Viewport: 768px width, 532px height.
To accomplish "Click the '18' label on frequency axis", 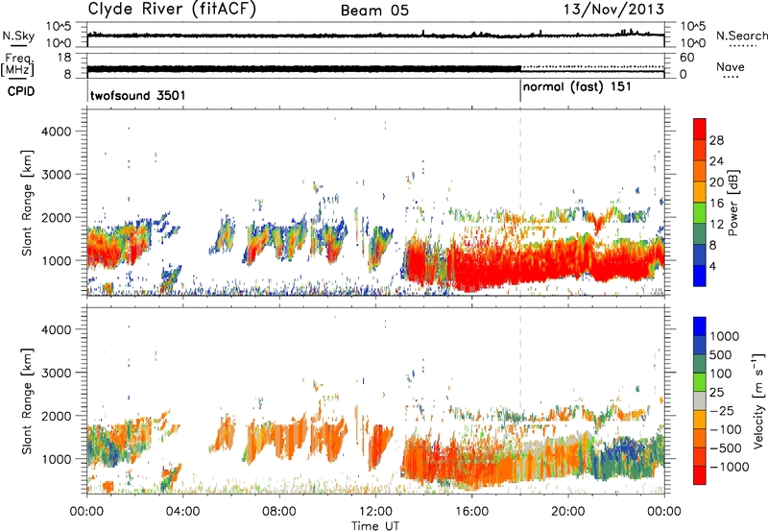I will point(63,58).
